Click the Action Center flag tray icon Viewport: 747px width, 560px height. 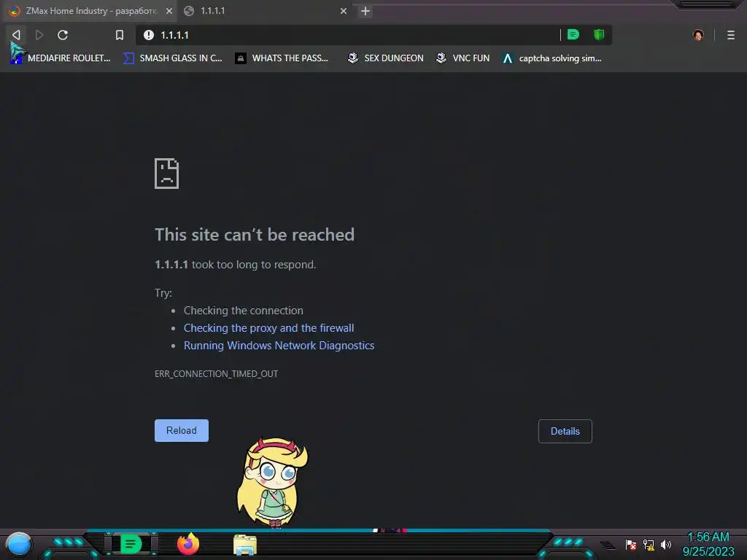(631, 544)
